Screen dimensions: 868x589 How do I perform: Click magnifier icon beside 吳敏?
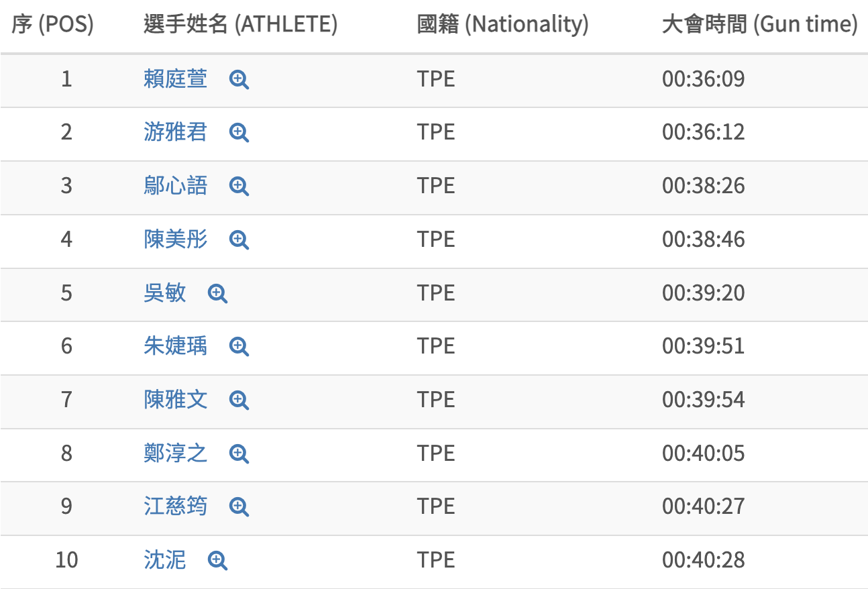217,293
